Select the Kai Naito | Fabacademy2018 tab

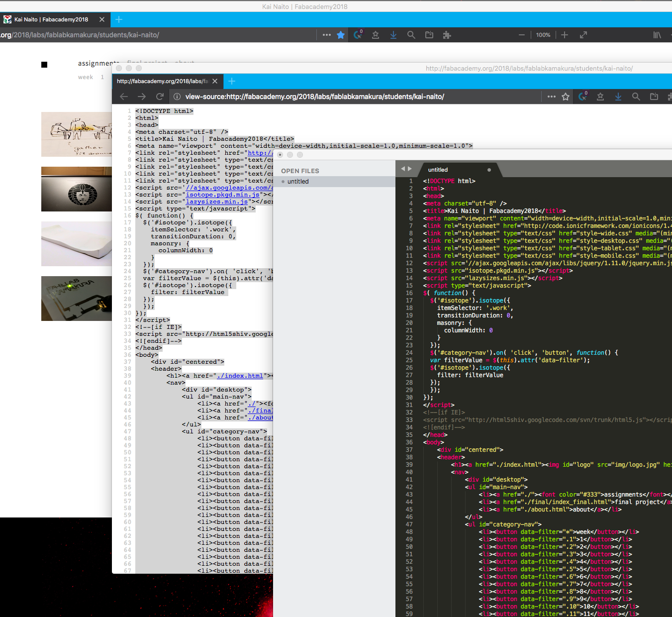pos(51,19)
